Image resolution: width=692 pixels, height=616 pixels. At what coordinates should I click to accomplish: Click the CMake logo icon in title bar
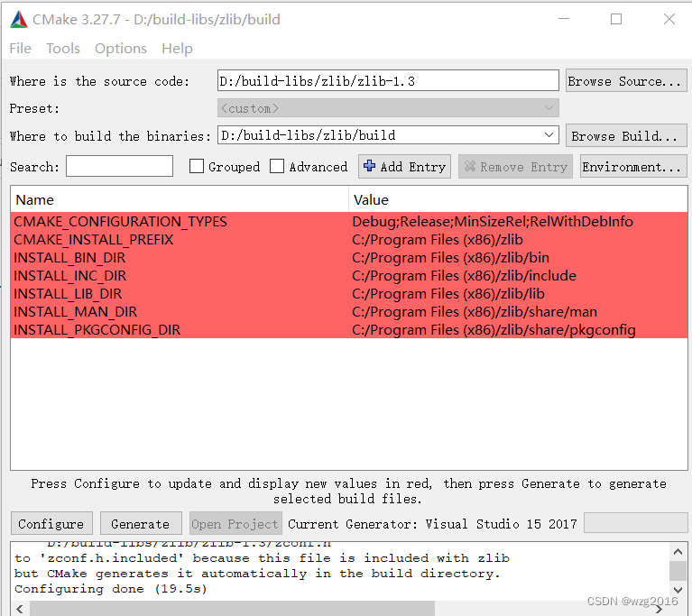pos(19,20)
